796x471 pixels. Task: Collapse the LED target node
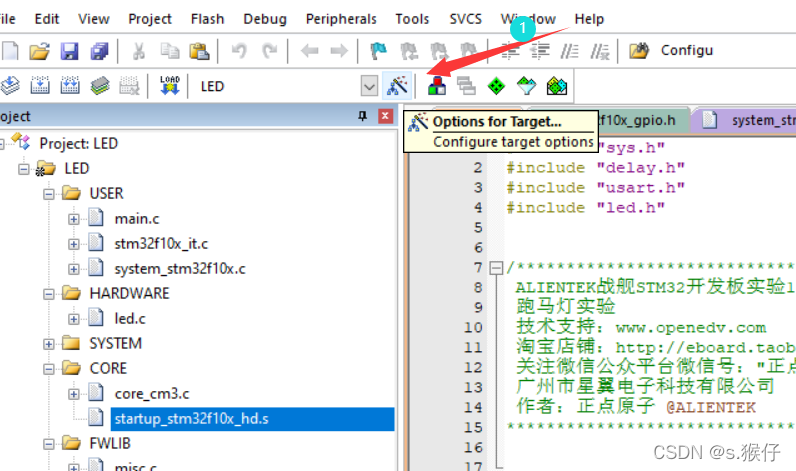point(24,169)
